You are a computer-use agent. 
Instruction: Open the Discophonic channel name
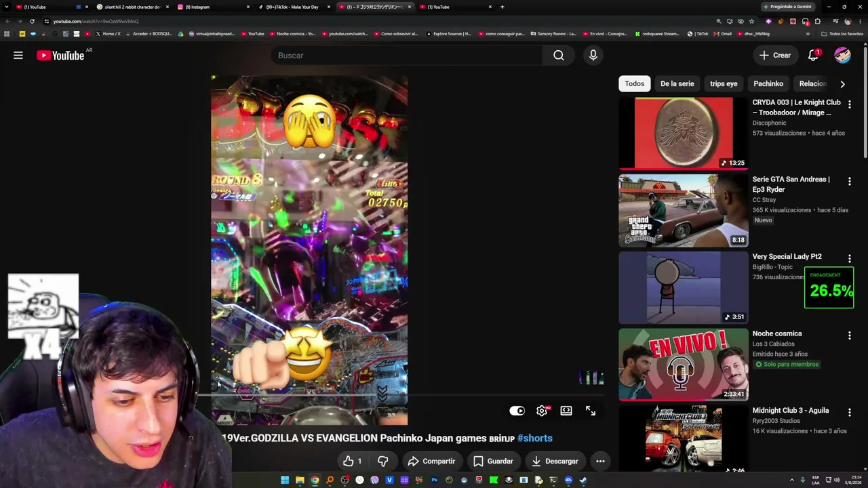(769, 123)
